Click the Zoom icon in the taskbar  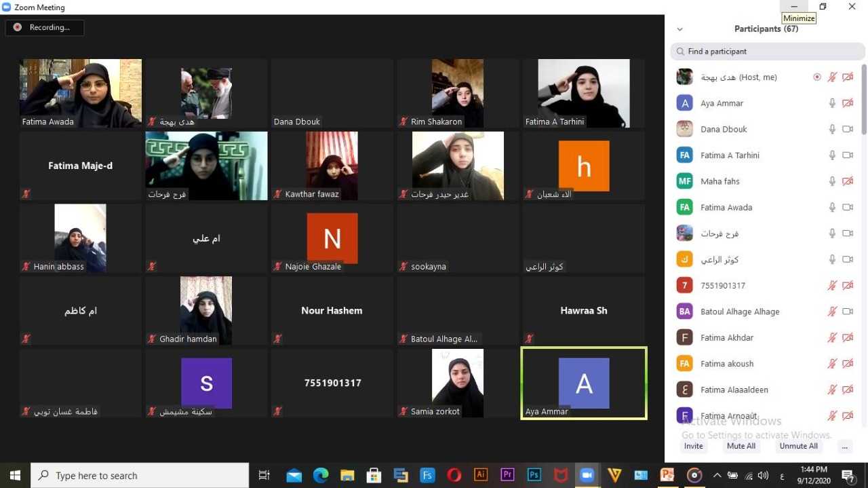(587, 475)
